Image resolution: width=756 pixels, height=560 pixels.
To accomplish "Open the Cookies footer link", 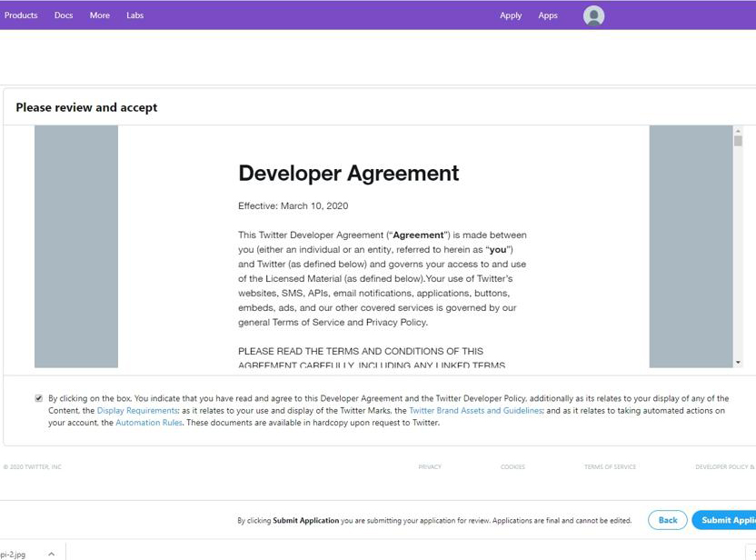I will tap(512, 466).
